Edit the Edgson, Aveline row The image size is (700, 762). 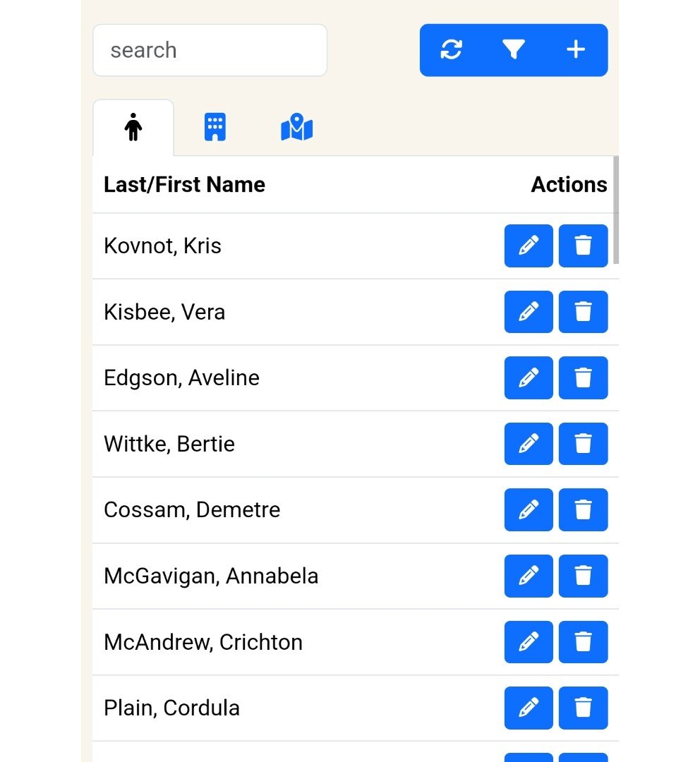point(529,377)
